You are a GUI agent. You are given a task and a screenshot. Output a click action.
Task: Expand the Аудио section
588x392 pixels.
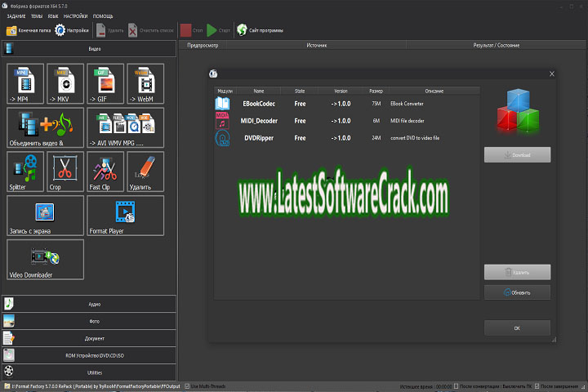pyautogui.click(x=89, y=304)
